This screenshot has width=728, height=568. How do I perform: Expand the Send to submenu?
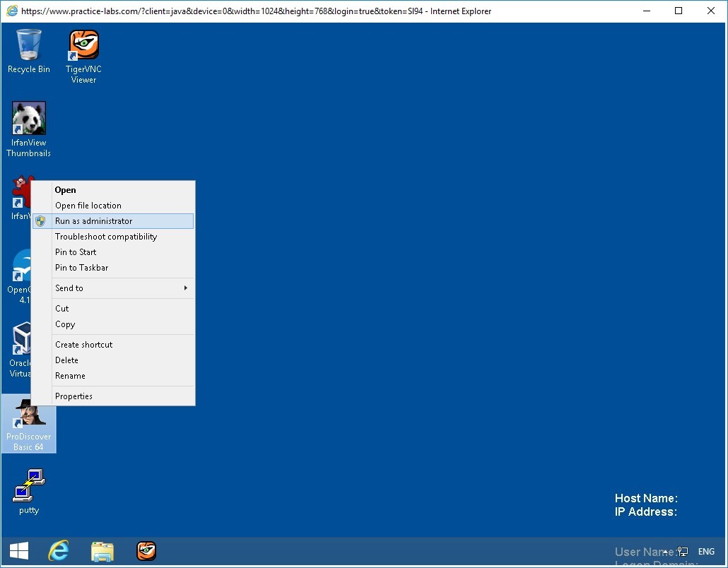click(113, 288)
